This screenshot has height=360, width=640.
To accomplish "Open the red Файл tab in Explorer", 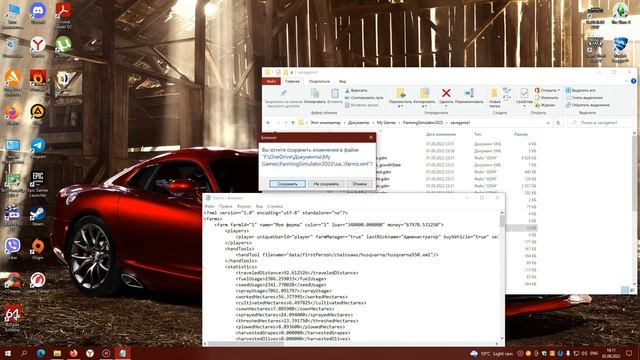I will click(x=271, y=81).
